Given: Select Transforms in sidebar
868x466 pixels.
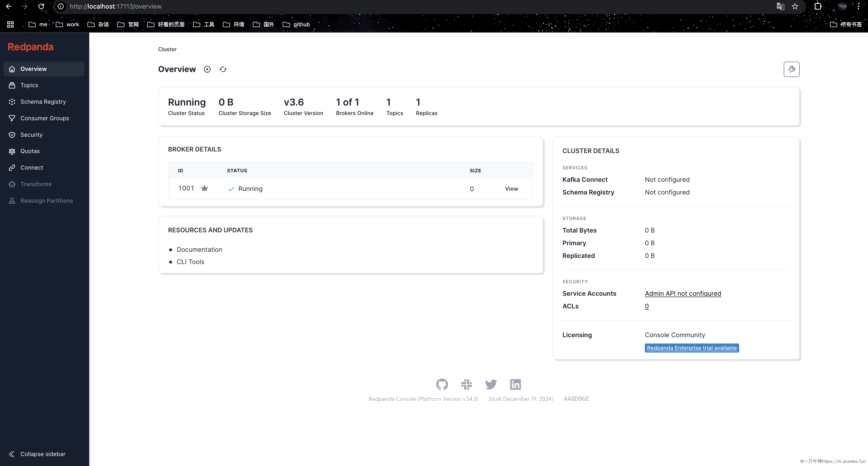Looking at the screenshot, I should [44, 184].
